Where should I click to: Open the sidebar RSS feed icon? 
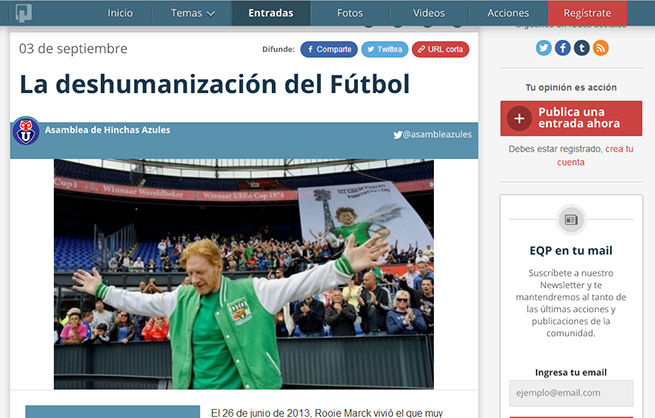pos(601,48)
